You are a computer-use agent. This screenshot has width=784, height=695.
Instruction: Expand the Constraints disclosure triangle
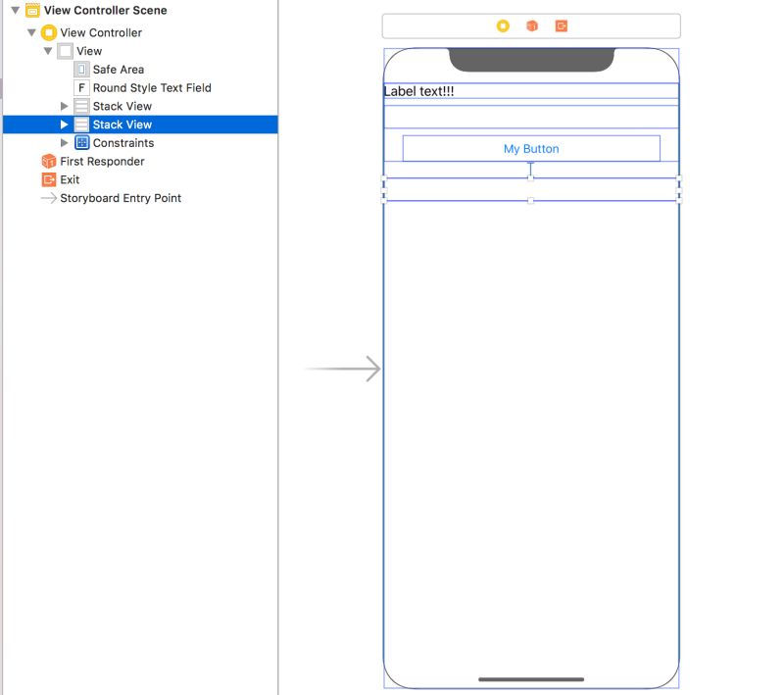(x=65, y=142)
